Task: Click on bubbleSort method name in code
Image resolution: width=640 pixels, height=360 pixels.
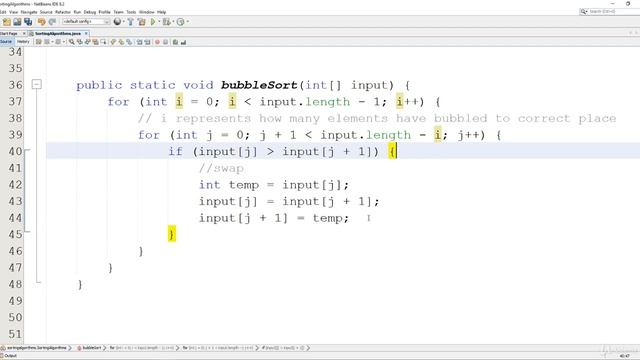Action: (x=259, y=85)
